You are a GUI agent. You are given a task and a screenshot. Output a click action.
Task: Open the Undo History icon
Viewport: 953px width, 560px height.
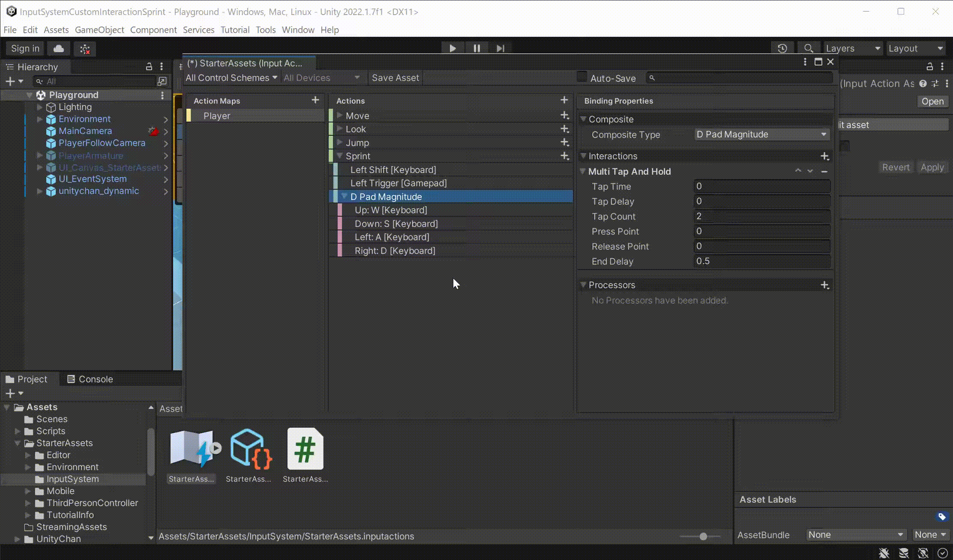click(782, 48)
